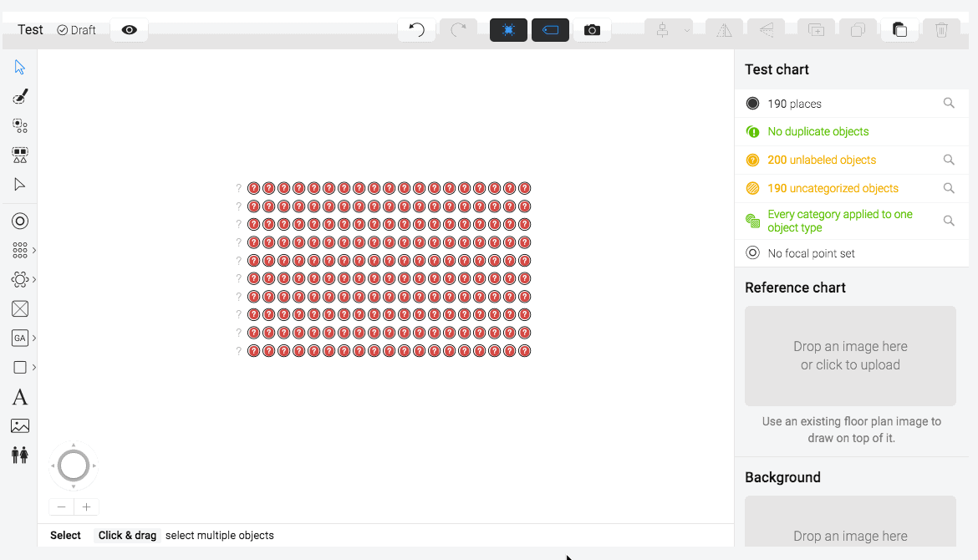Pan the canvas left with compass arrow

(53, 466)
